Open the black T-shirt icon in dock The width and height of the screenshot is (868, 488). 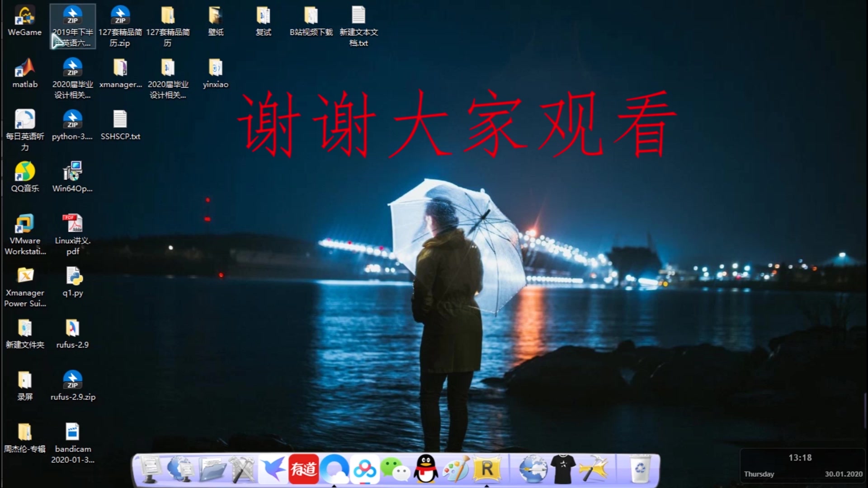[x=563, y=469]
